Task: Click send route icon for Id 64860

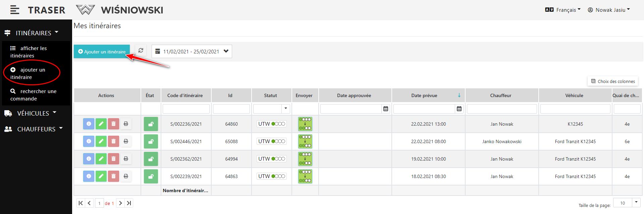Action: click(305, 124)
